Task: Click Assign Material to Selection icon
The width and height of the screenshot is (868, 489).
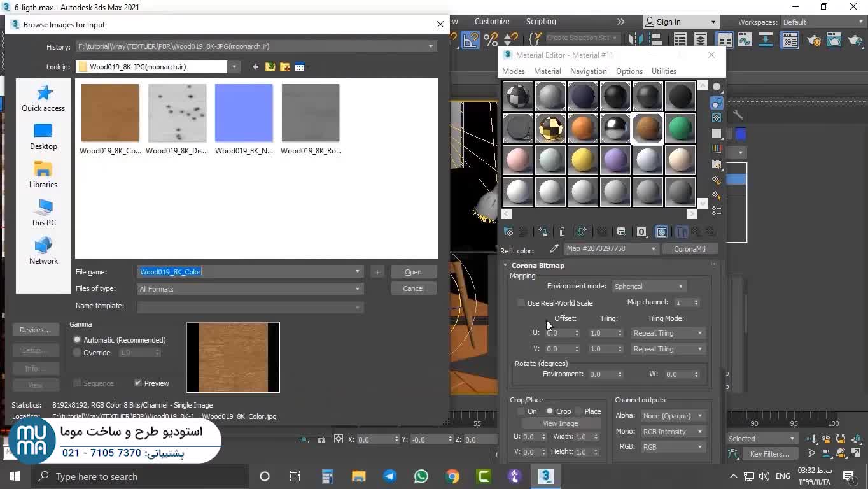Action: pos(543,232)
